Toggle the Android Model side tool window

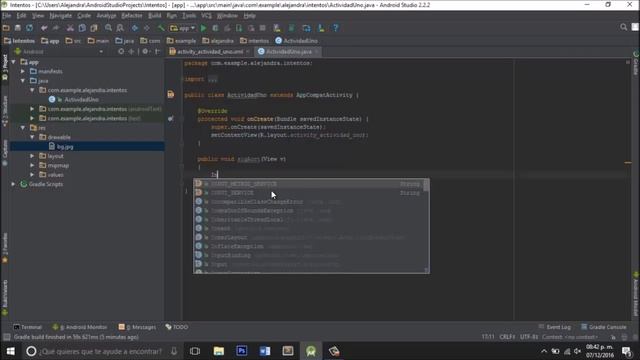636,295
